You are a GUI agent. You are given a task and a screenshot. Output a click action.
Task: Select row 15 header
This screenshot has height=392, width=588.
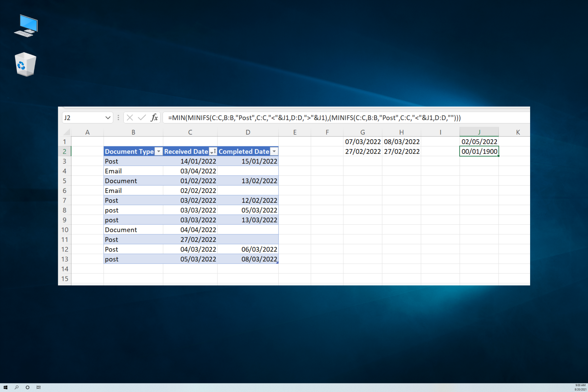click(x=65, y=279)
